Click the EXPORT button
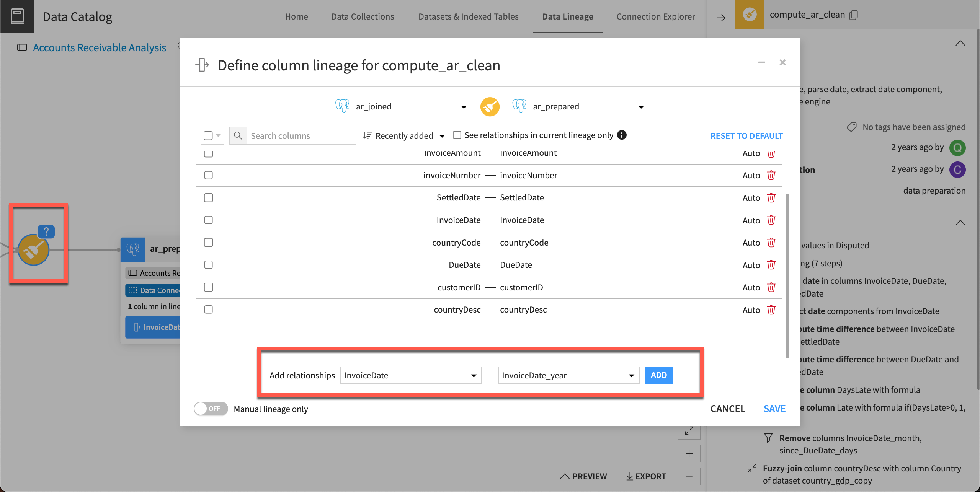Screen dimensions: 980x492 (x=645, y=476)
